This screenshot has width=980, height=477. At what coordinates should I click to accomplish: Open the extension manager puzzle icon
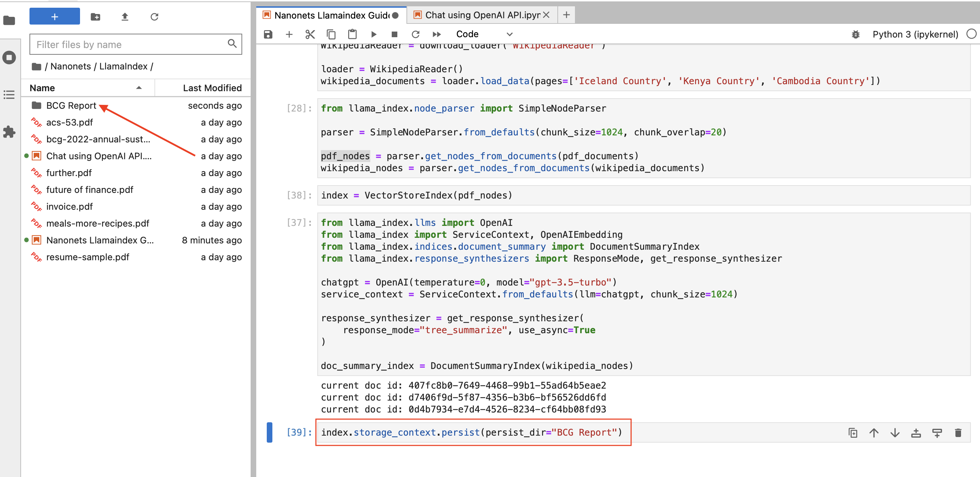pos(9,132)
